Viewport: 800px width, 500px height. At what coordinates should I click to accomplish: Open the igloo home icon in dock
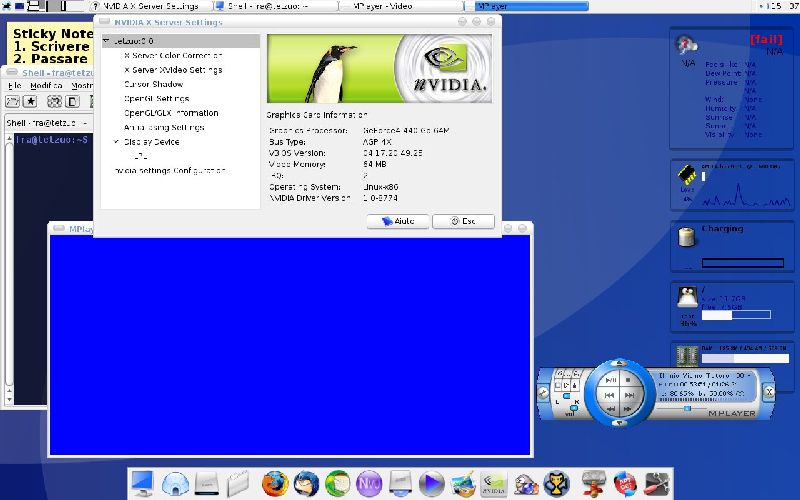175,484
